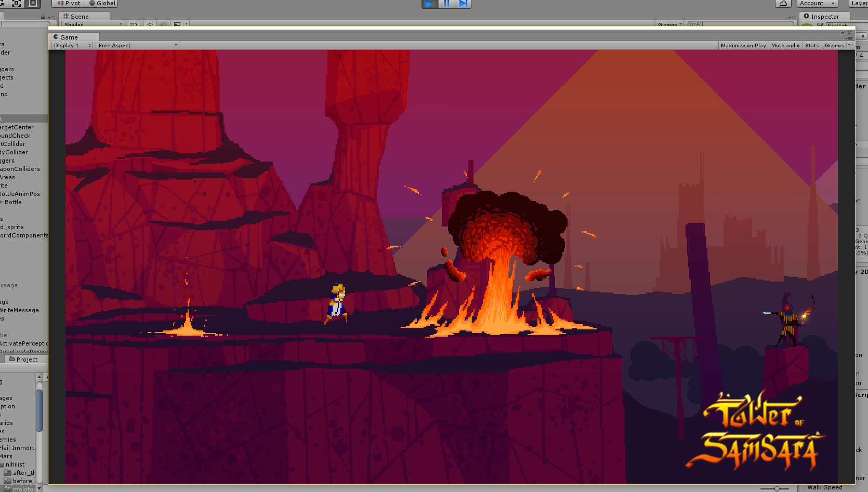Image resolution: width=868 pixels, height=492 pixels.
Task: Click the Scene view search field
Action: click(740, 24)
